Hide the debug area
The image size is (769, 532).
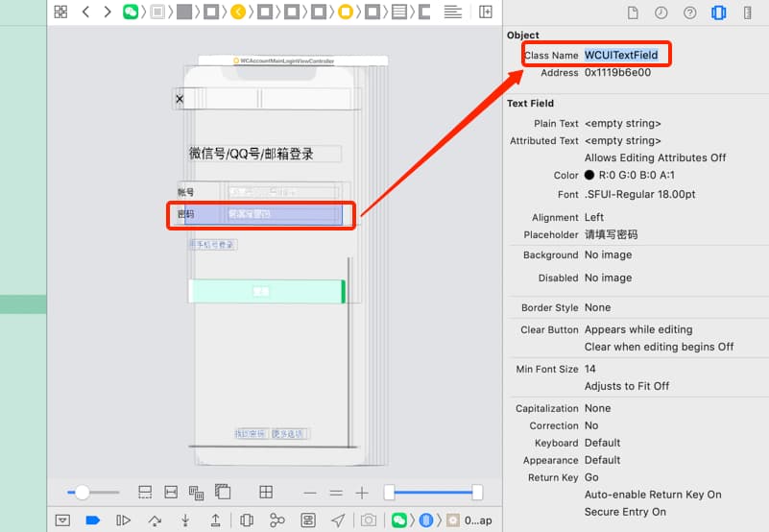tap(62, 520)
